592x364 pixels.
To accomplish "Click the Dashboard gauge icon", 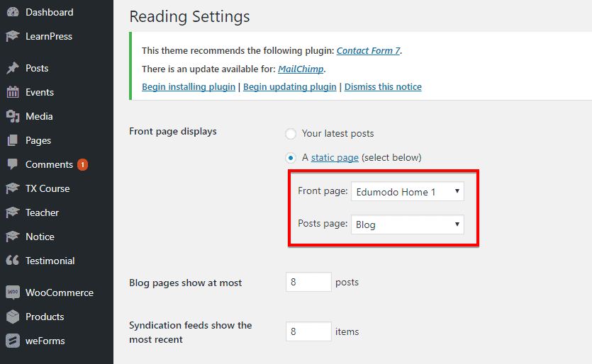I will point(12,13).
